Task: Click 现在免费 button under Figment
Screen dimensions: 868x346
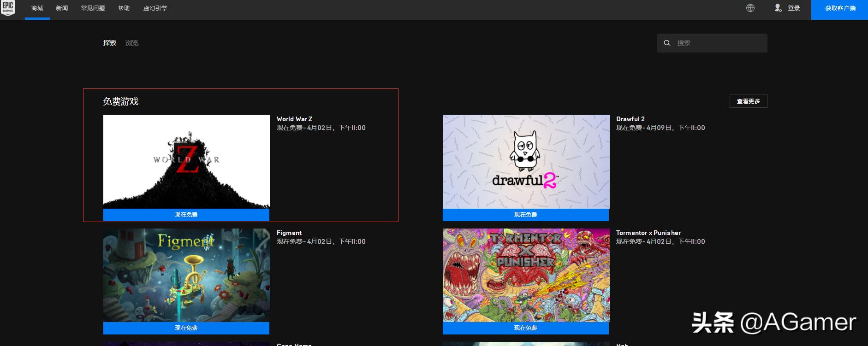Action: pyautogui.click(x=186, y=328)
